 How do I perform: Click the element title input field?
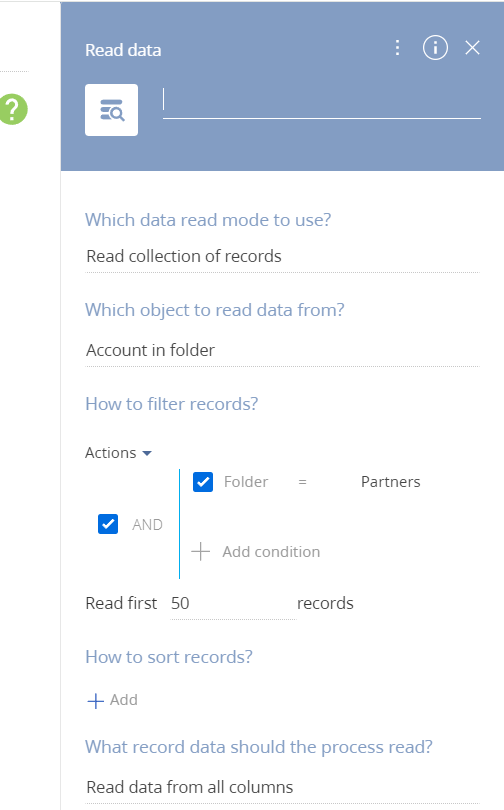point(322,103)
